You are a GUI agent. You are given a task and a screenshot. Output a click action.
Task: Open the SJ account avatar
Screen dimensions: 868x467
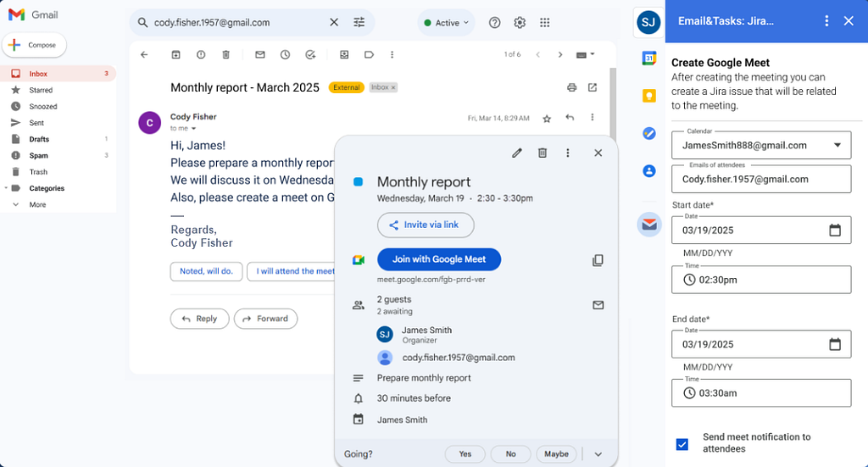coord(648,23)
